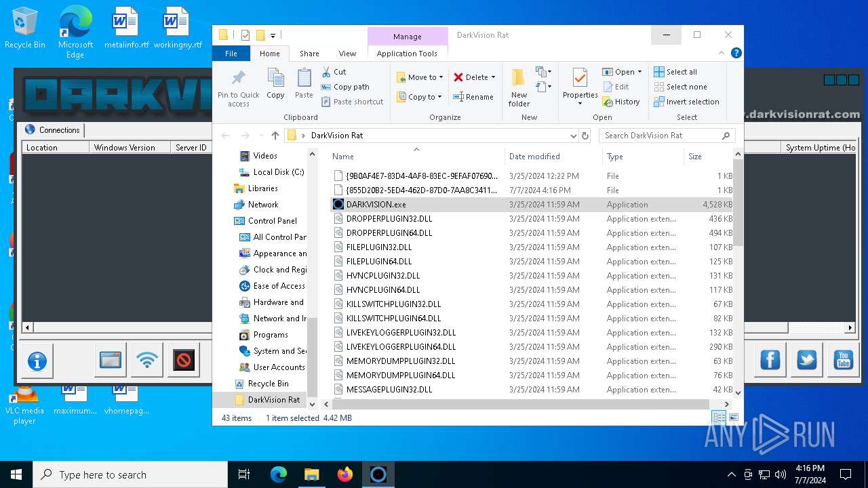Select Network in navigation pane
Viewport: 868px width, 488px height.
pyautogui.click(x=256, y=205)
